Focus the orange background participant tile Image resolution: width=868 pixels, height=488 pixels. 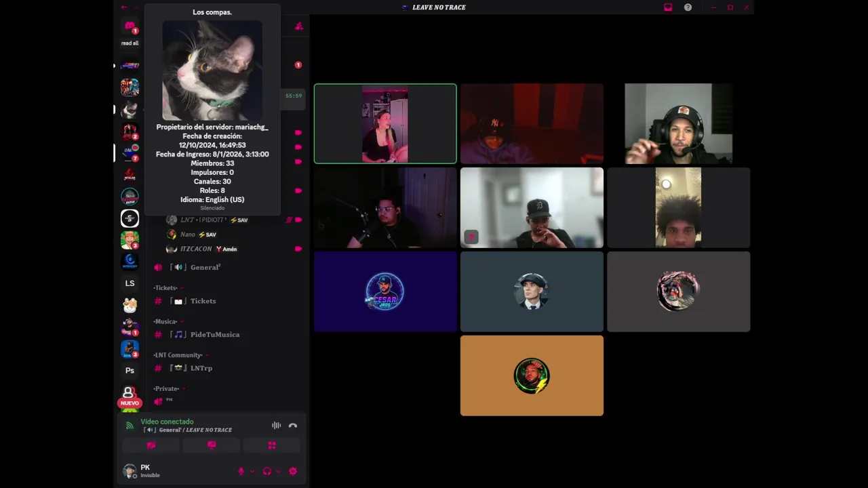tap(532, 375)
